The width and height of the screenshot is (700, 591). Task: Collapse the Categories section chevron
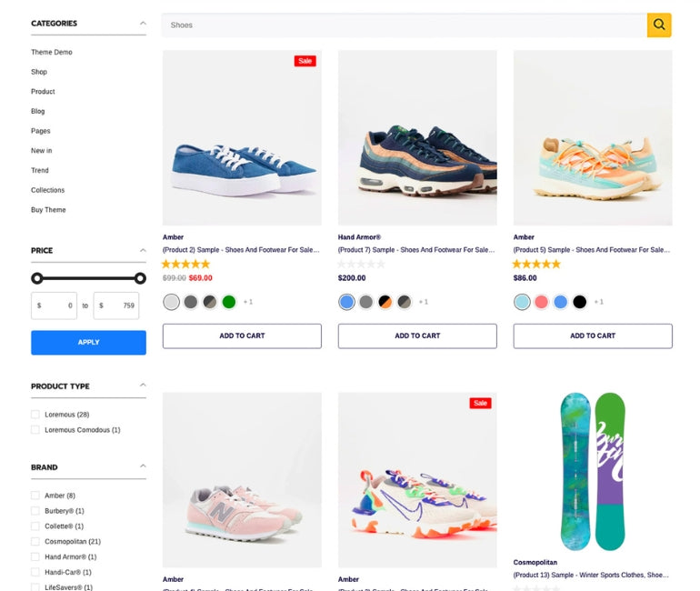[x=143, y=23]
